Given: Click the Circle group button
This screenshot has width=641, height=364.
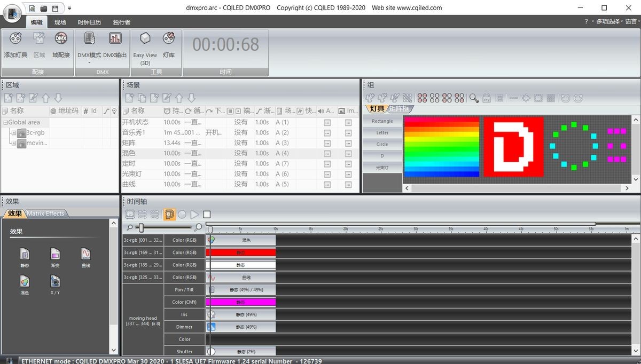Looking at the screenshot, I should (x=382, y=144).
